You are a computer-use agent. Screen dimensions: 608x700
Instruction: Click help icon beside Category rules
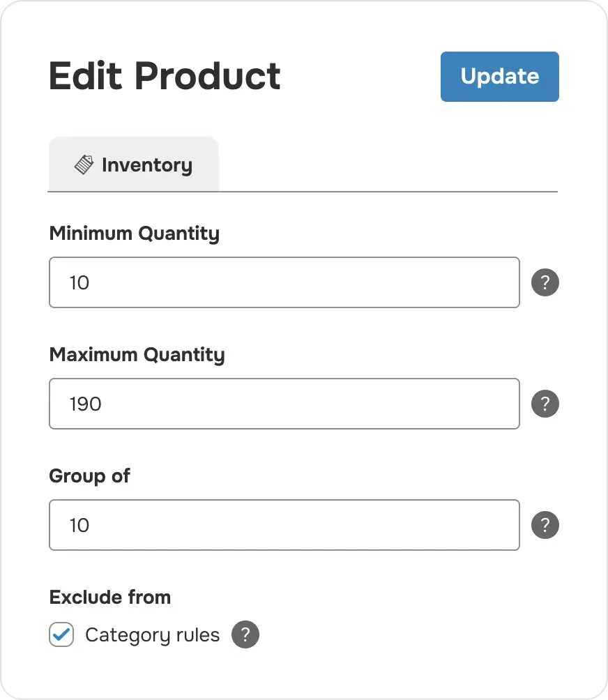click(245, 635)
